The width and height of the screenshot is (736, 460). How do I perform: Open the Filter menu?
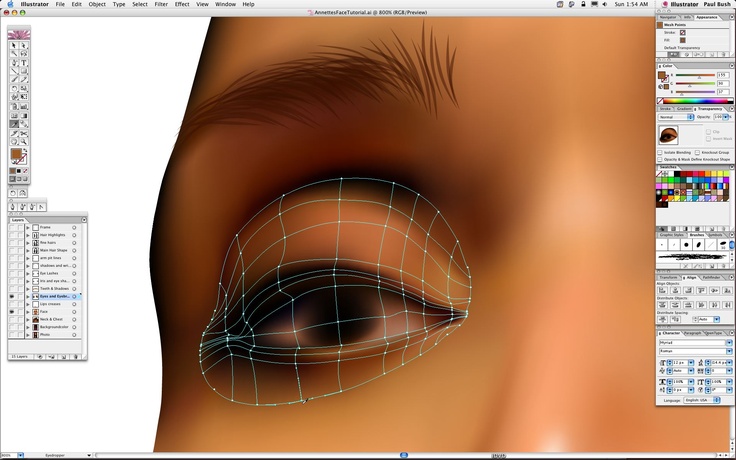pyautogui.click(x=161, y=4)
